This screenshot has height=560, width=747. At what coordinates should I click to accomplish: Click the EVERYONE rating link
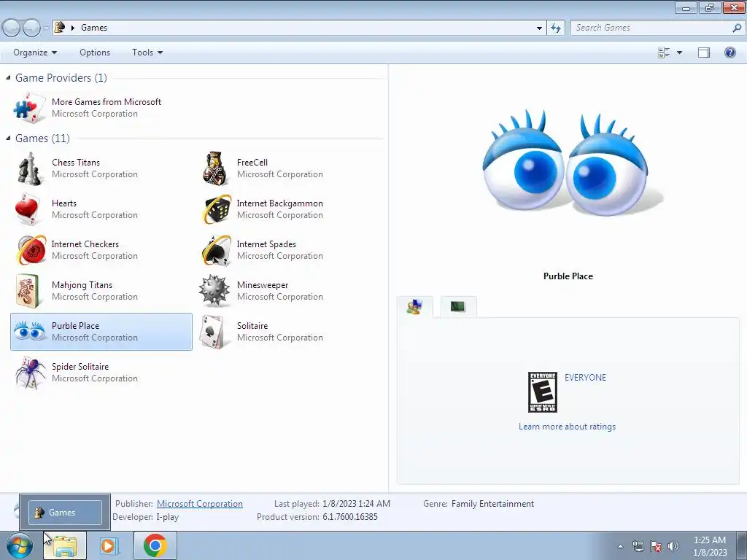pos(586,378)
